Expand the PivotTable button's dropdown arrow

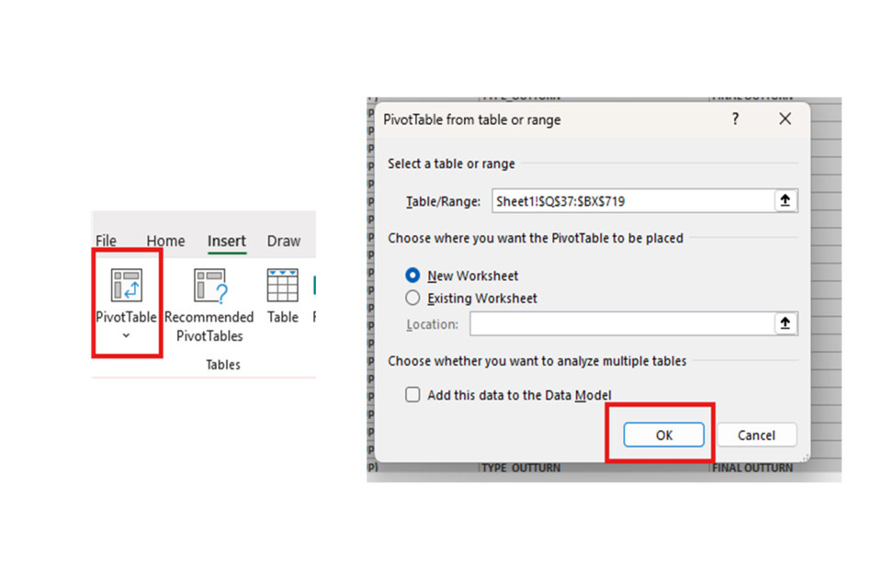[126, 335]
